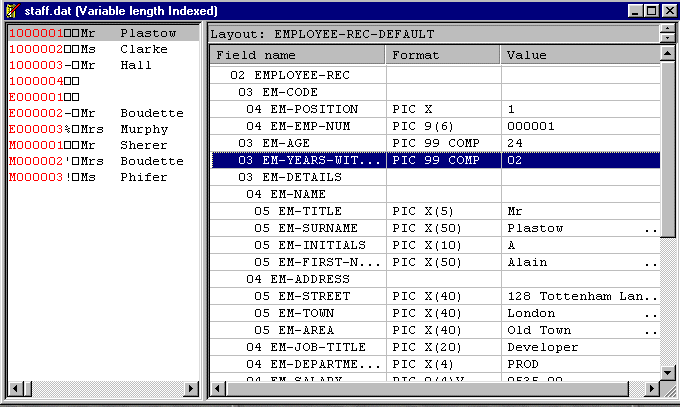Screen dimensions: 680x407
Task: Click the EM-JOB-TITLE value Developer
Action: point(543,347)
